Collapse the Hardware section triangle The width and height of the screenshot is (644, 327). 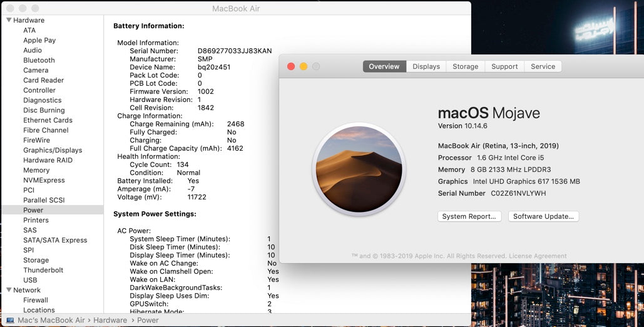9,20
